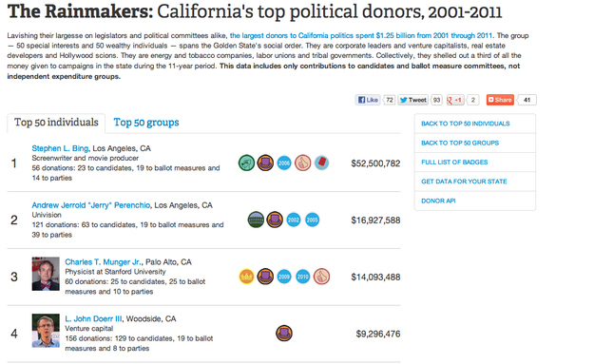Viewport: 594px width, 364px height.
Task: Click Munger's gold crown badge
Action: [x=246, y=277]
